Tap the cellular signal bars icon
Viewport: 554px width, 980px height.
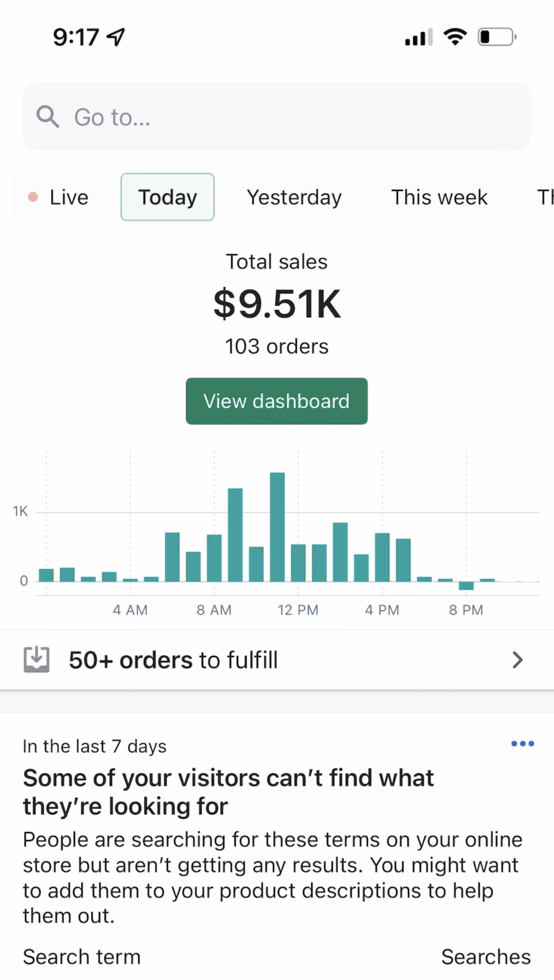pos(418,37)
